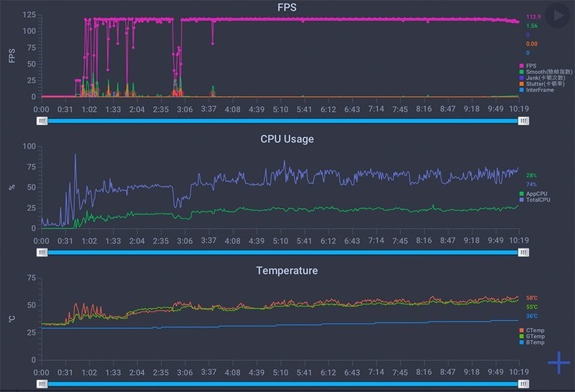Image resolution: width=575 pixels, height=392 pixels.
Task: Click the 74% TotalCPU value readout
Action: [531, 185]
